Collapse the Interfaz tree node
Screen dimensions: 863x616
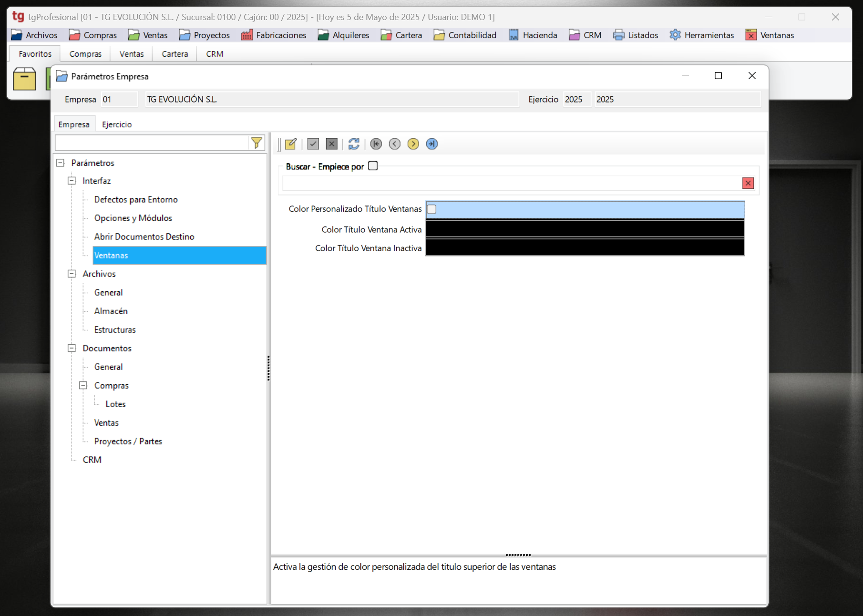[x=72, y=181]
